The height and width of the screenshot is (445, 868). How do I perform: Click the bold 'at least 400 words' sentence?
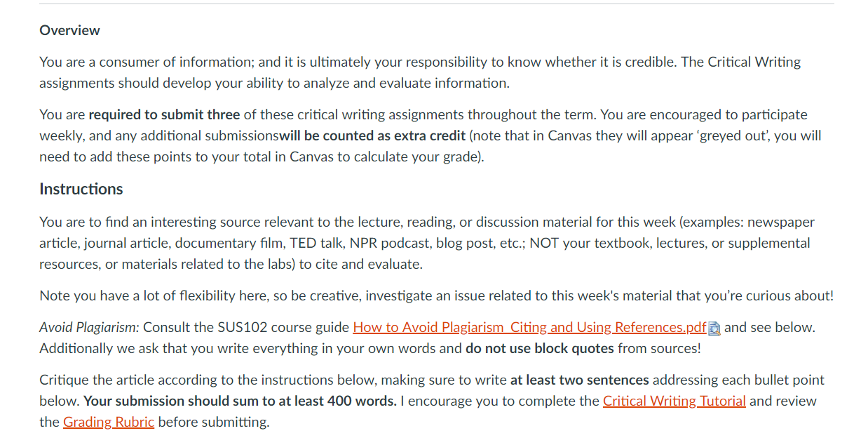[240, 401]
